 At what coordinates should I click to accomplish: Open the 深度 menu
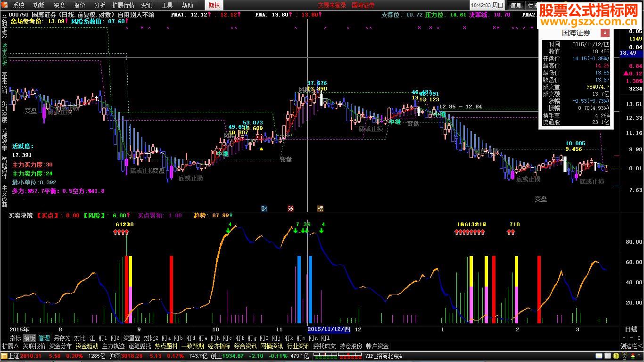click(x=59, y=5)
